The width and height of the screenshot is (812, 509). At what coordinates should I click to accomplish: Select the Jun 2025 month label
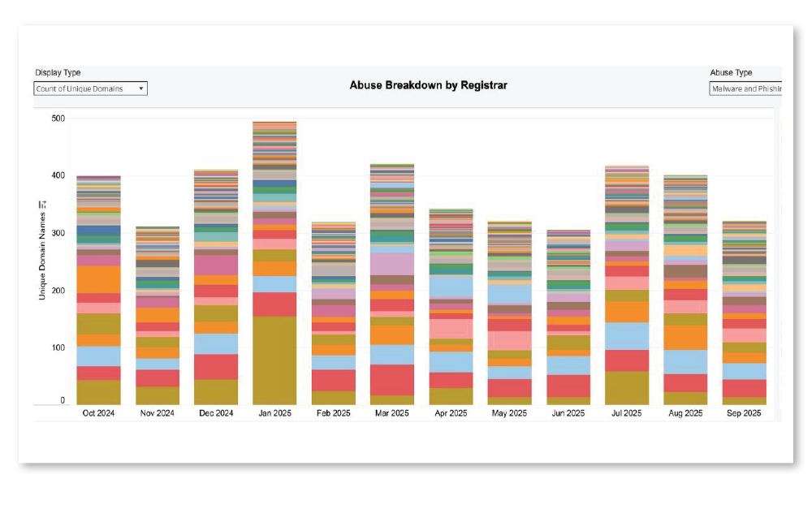[568, 413]
